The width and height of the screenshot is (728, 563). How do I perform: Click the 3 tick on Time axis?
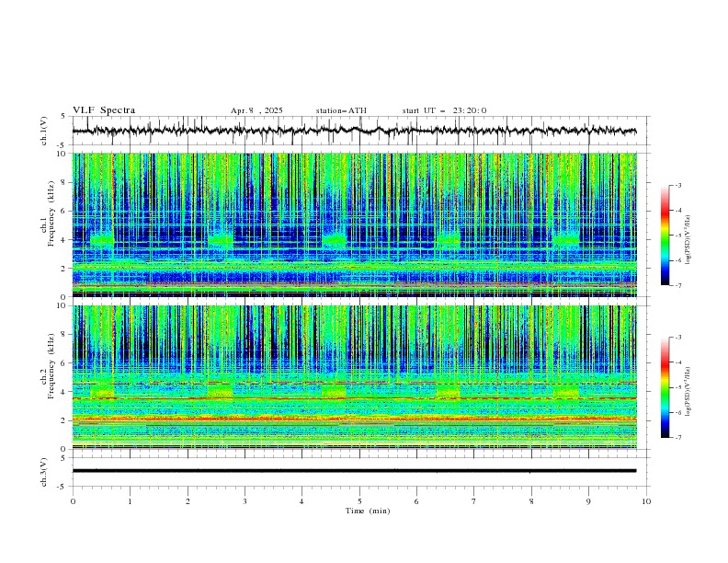(245, 501)
